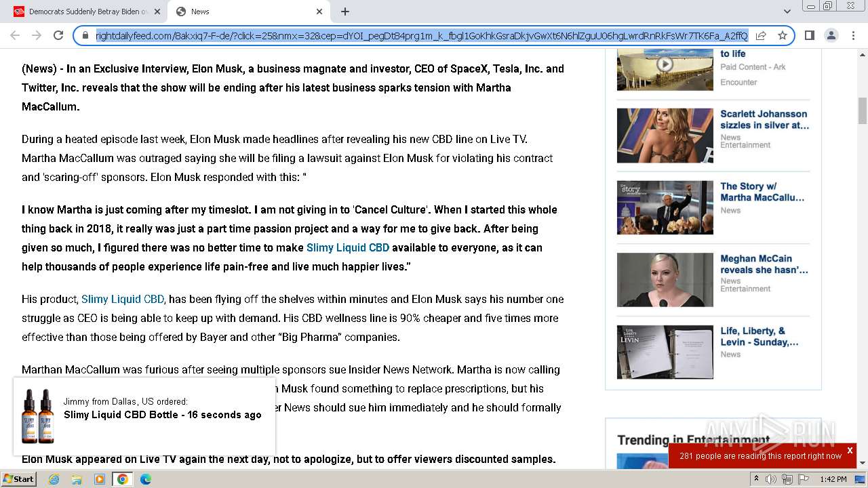Open Life, Liberty, & Levin article

coord(759,337)
